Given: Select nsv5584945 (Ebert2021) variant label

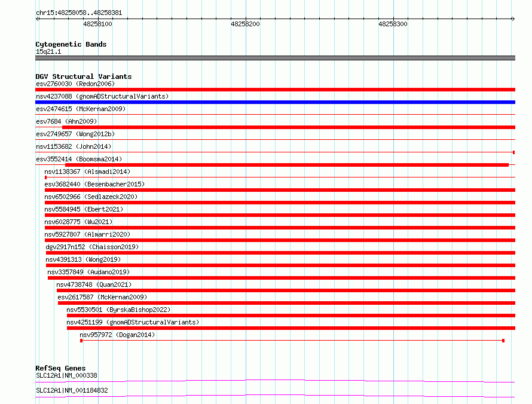Looking at the screenshot, I should [x=84, y=209].
